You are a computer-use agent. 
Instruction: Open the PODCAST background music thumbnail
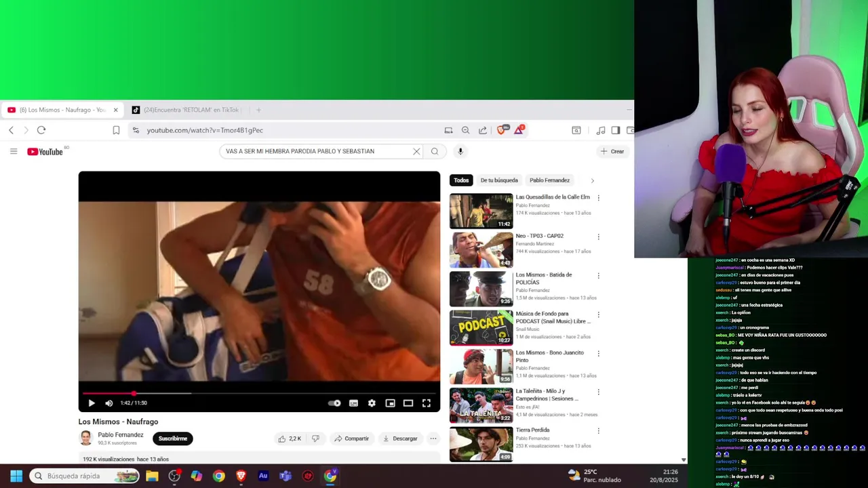tap(481, 327)
